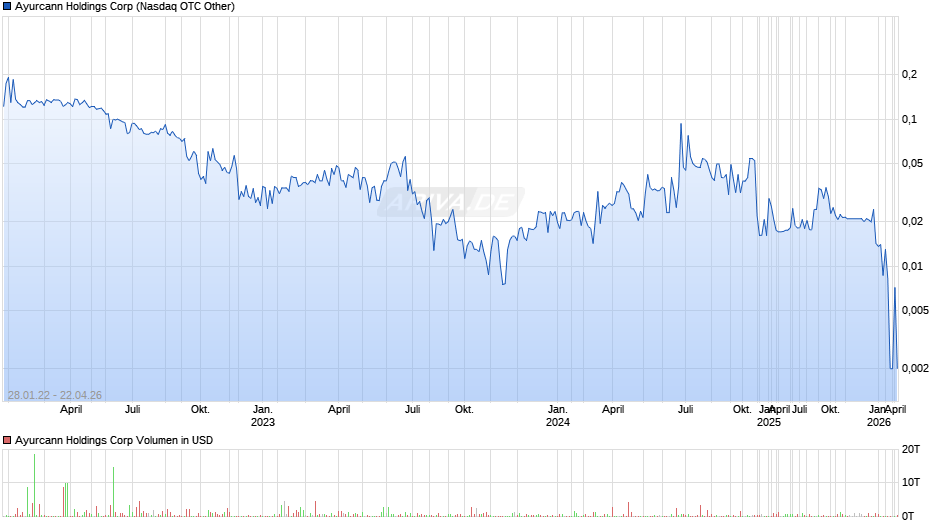This screenshot has height=526, width=940.
Task: Click the 20T volume axis label
Action: click(911, 449)
